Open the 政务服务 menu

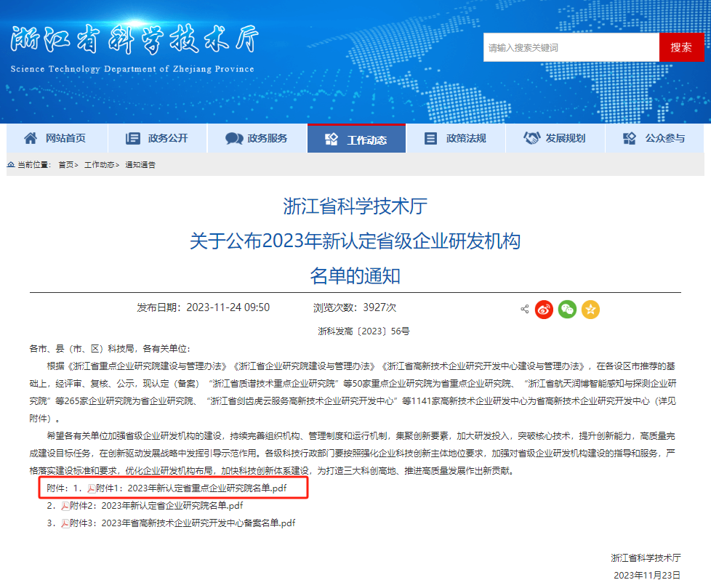(x=257, y=138)
